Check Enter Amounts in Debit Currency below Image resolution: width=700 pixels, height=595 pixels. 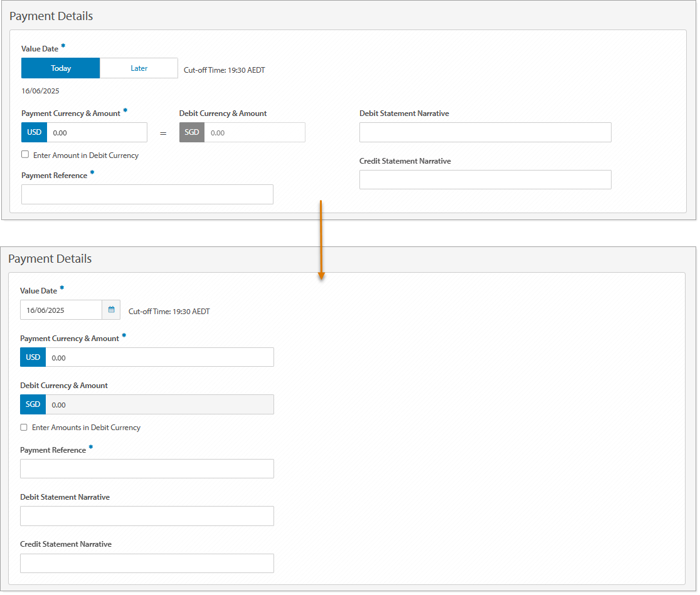23,427
